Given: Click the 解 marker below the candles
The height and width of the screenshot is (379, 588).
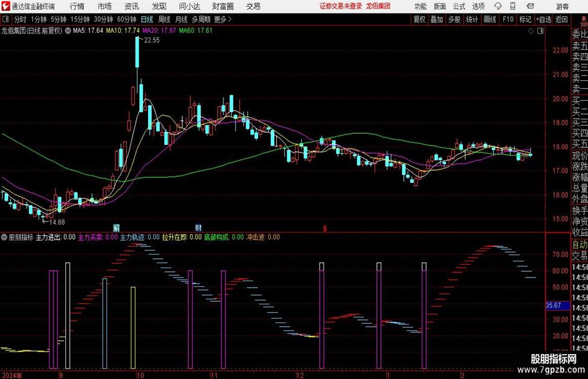Looking at the screenshot, I should tap(116, 227).
